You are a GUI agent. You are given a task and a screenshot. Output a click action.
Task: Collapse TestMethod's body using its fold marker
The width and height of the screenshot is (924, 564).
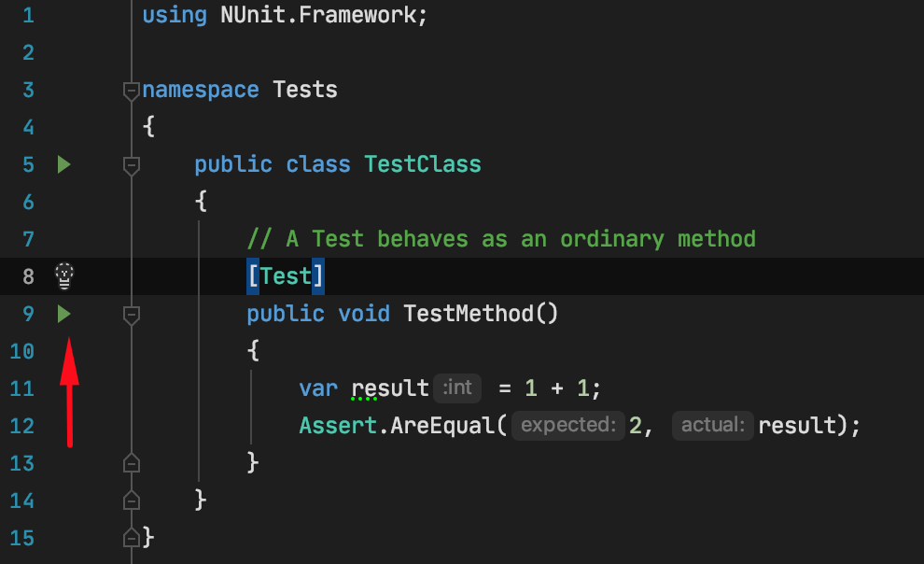(131, 314)
